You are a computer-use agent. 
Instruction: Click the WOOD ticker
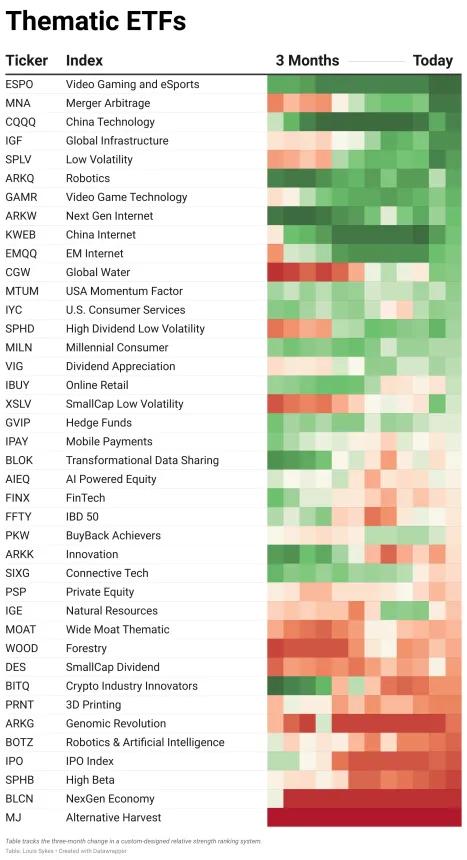click(x=21, y=648)
